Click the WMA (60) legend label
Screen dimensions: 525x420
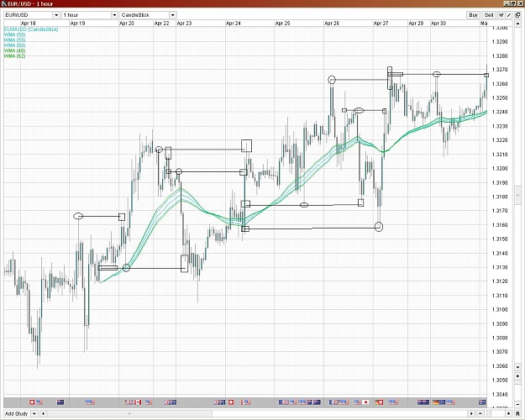(x=14, y=45)
